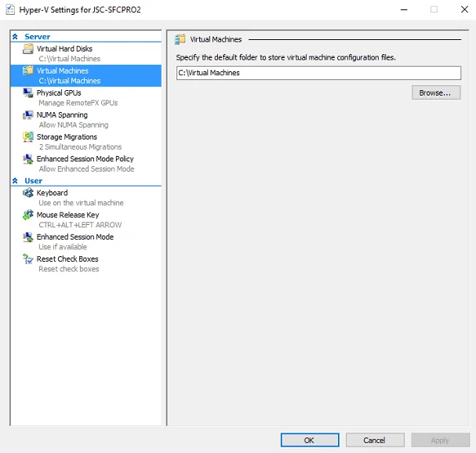
Task: Open Keyboard user settings
Action: pos(86,198)
